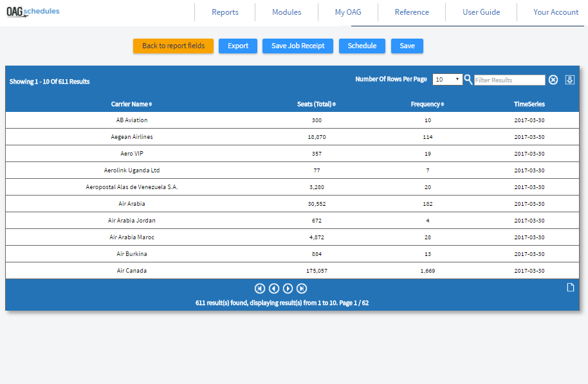Click the Export button
The width and height of the screenshot is (588, 384).
pos(238,46)
